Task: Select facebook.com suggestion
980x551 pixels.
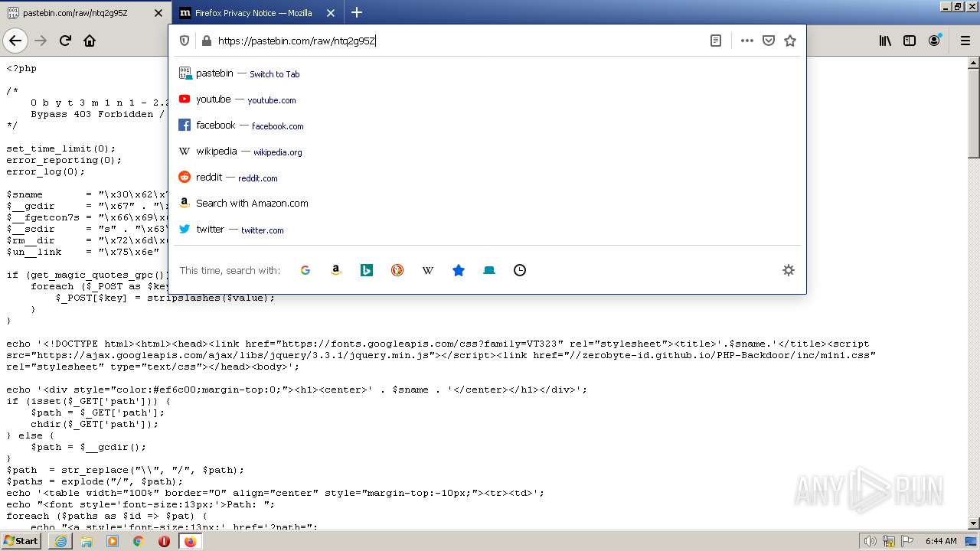Action: tap(487, 126)
